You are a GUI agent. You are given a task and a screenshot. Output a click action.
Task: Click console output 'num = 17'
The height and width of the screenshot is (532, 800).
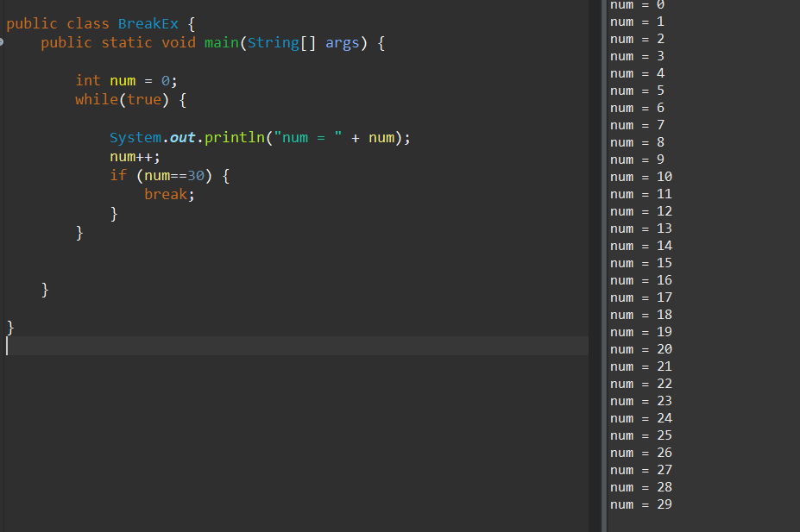(641, 298)
